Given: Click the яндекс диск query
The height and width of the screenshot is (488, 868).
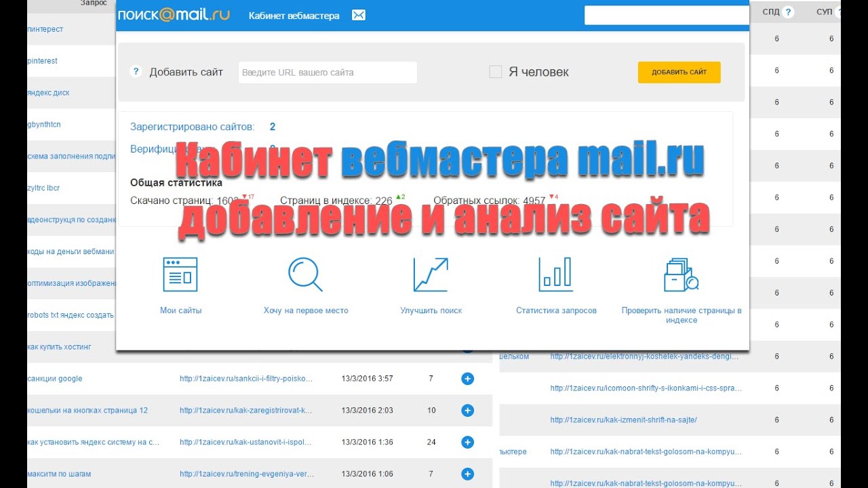Looking at the screenshot, I should [48, 92].
